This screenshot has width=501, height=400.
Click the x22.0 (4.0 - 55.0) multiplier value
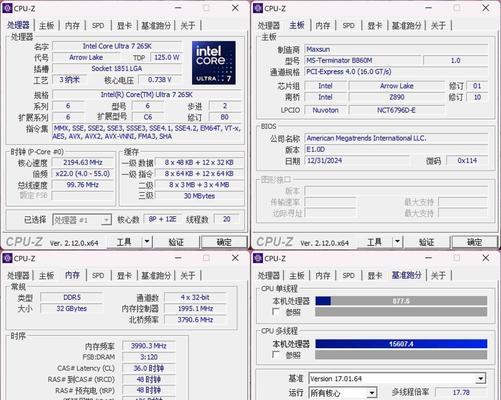click(83, 174)
